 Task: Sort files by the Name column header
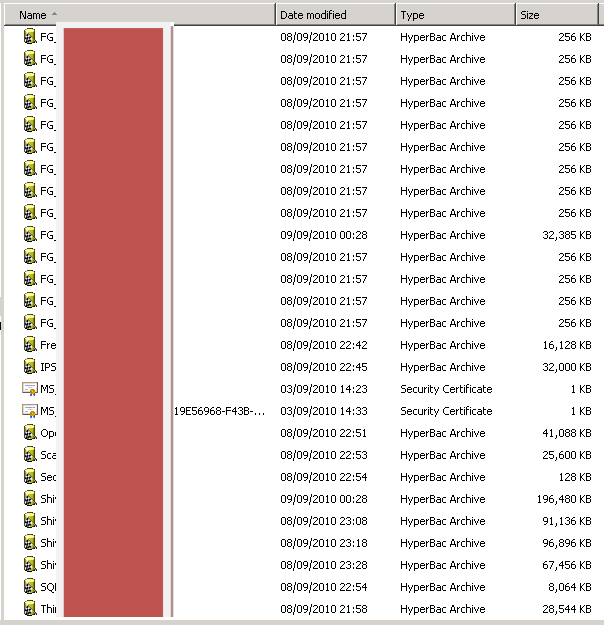click(33, 15)
